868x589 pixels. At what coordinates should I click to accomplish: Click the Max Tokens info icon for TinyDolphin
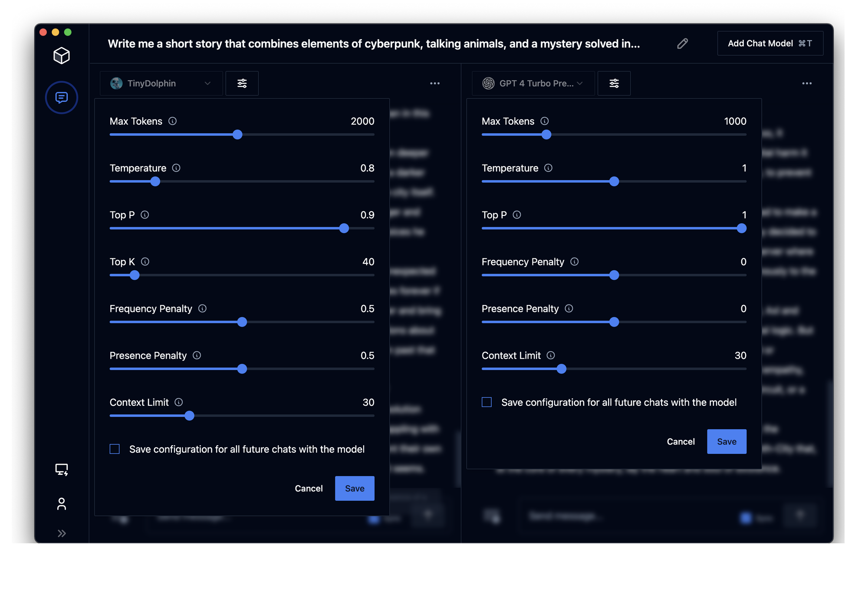coord(172,121)
